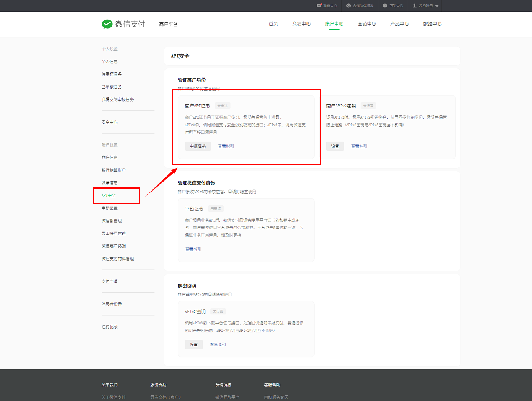Viewport: 532px width, 401px height.
Task: Go to 支付申请 in the sidebar
Action: coord(109,281)
